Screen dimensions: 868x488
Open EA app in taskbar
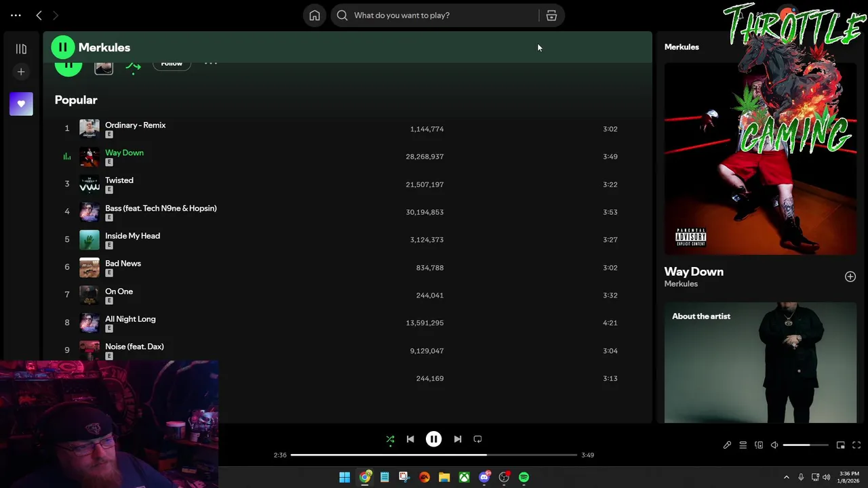tap(425, 477)
